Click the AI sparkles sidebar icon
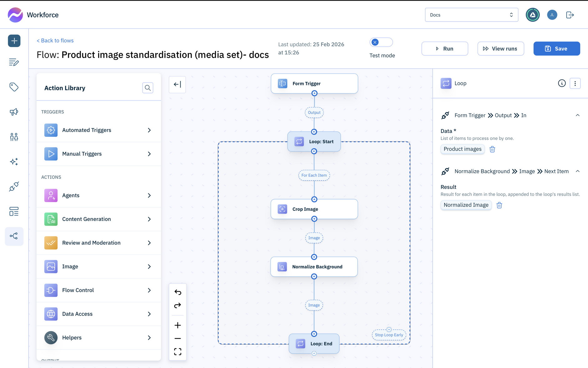The width and height of the screenshot is (588, 368). [x=14, y=162]
